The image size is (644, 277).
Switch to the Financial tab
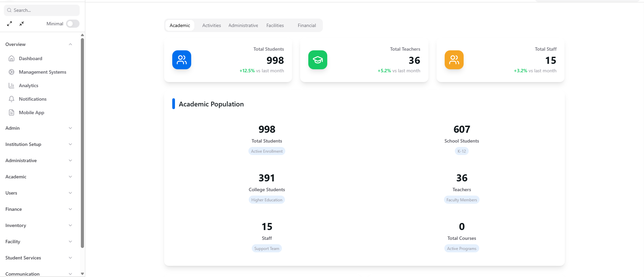pyautogui.click(x=307, y=25)
